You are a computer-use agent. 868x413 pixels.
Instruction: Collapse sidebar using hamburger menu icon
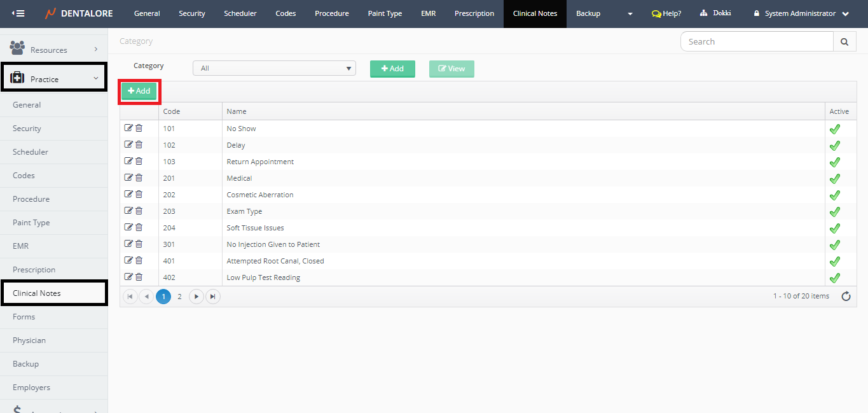tap(18, 13)
